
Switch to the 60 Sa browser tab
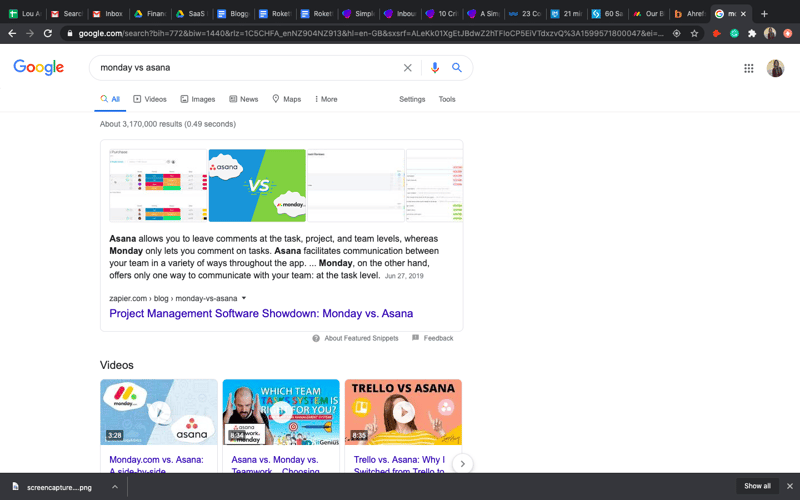pyautogui.click(x=608, y=14)
